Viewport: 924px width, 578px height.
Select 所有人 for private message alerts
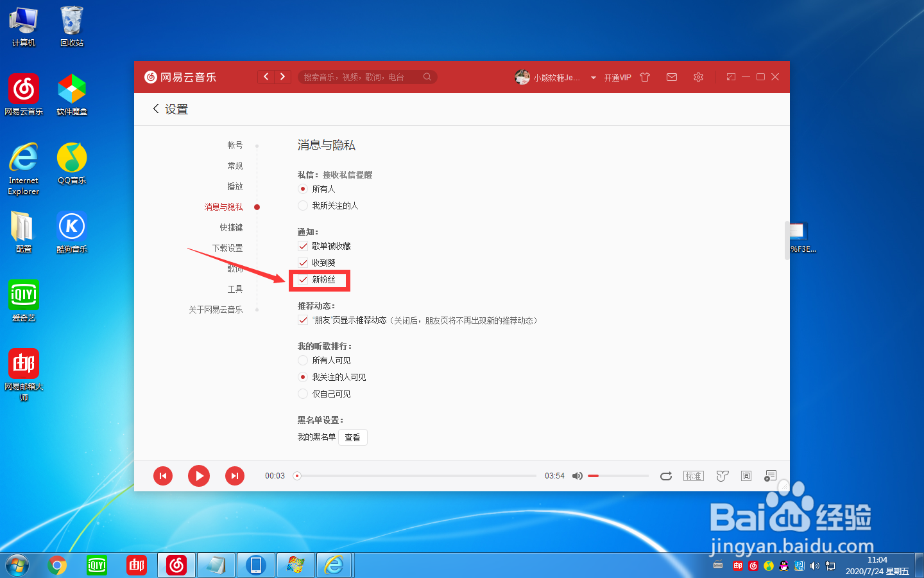(303, 189)
